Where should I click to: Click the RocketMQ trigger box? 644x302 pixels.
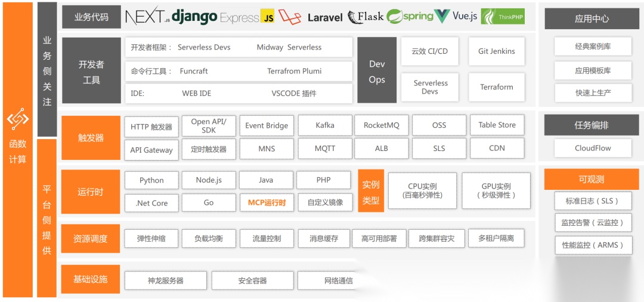click(382, 125)
